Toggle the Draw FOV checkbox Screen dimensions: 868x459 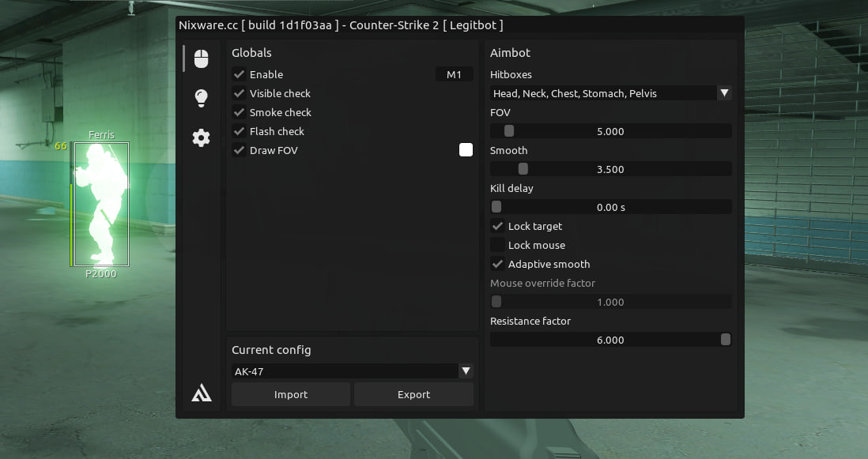coord(240,150)
